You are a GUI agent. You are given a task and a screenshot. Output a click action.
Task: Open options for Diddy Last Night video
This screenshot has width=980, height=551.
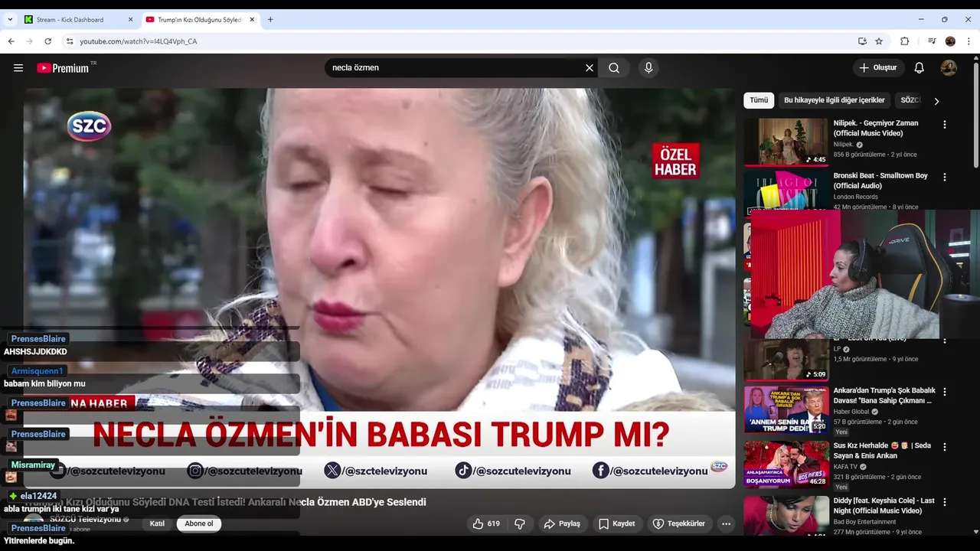coord(945,501)
